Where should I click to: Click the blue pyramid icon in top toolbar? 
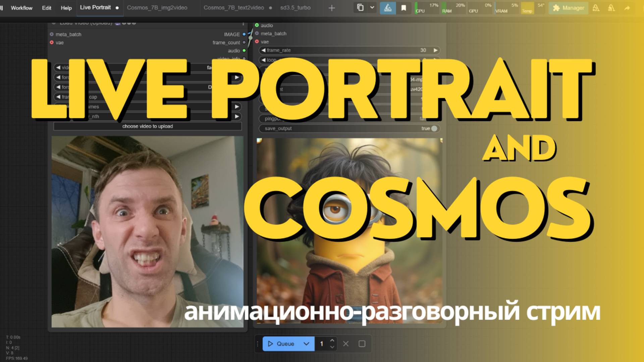(387, 8)
